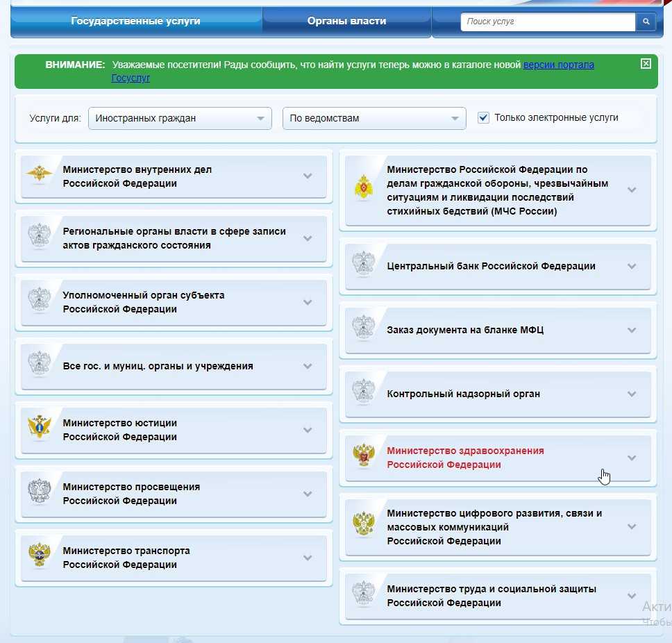Image resolution: width=672 pixels, height=643 pixels.
Task: Expand the Контрольный надзорный орган chevron
Action: (631, 394)
